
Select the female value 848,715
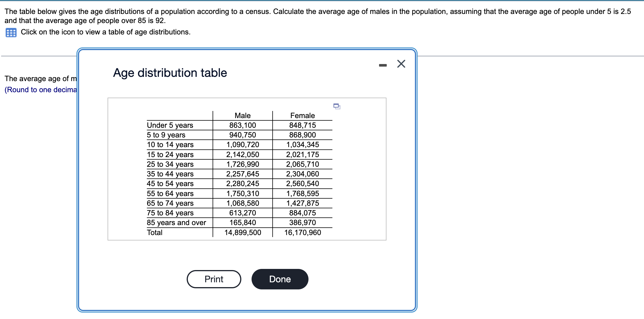(x=303, y=125)
